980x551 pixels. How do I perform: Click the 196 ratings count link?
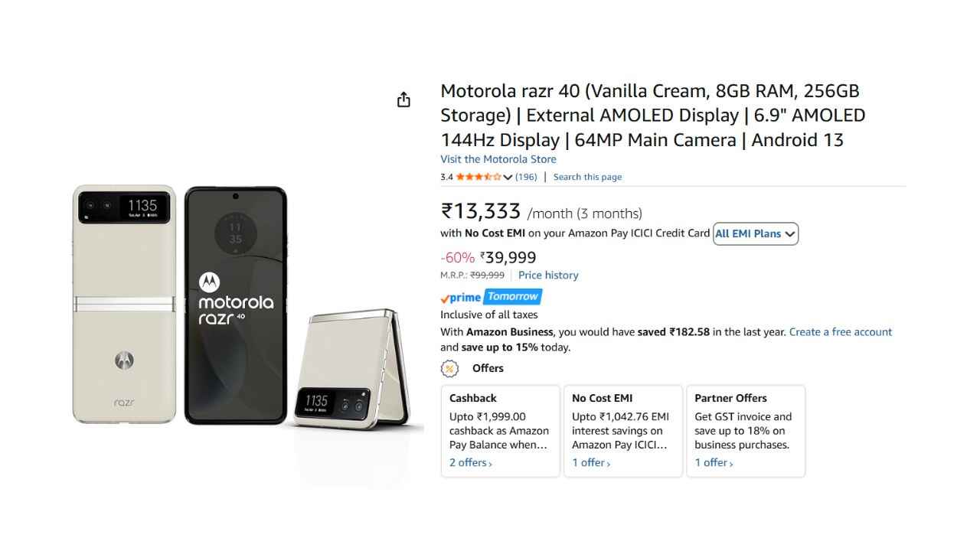point(526,177)
